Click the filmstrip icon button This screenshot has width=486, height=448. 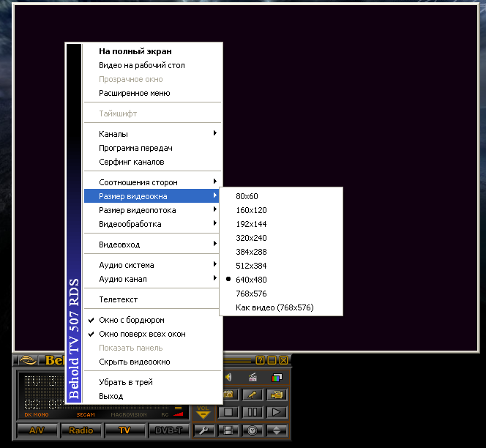point(228,430)
